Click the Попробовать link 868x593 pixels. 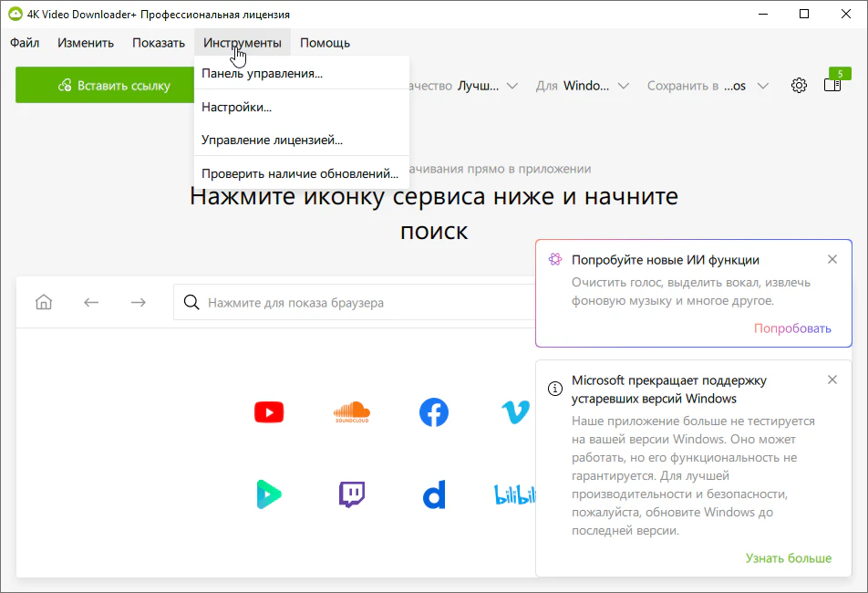(792, 328)
